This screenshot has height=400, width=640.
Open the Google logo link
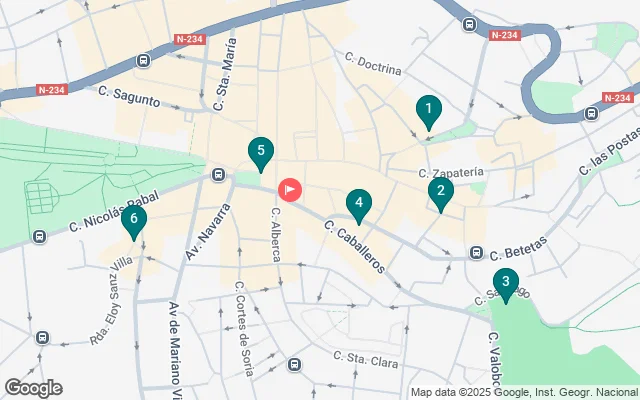pos(33,388)
